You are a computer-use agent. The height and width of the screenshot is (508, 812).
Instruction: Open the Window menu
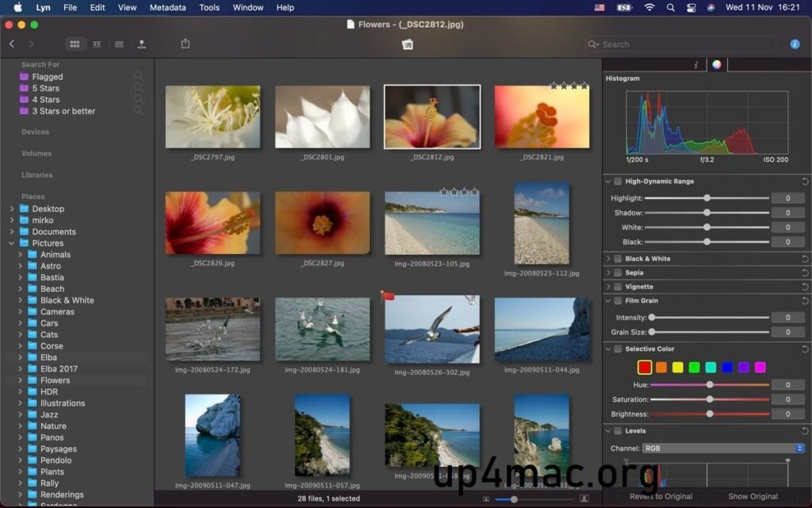(x=247, y=7)
